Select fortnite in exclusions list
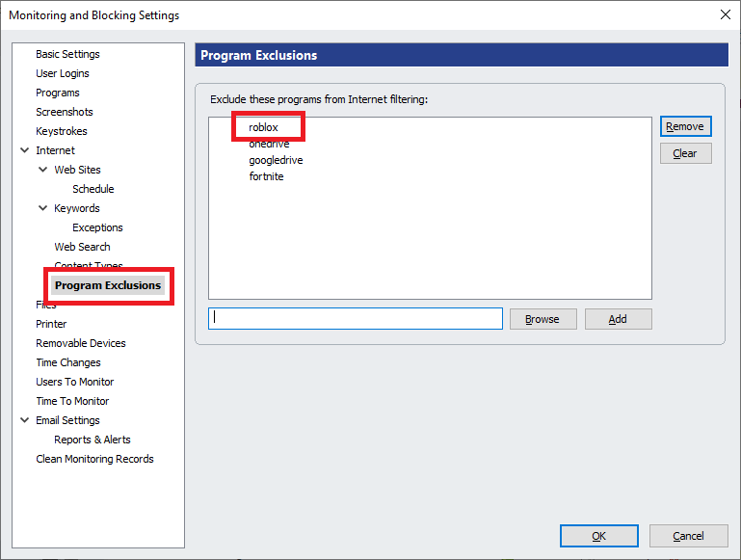 point(266,176)
